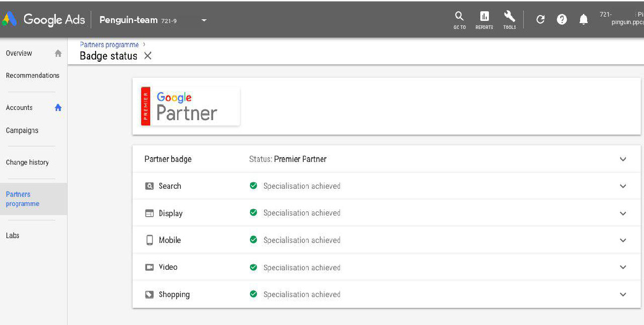Open the notifications bell
Image resolution: width=644 pixels, height=325 pixels.
(583, 20)
